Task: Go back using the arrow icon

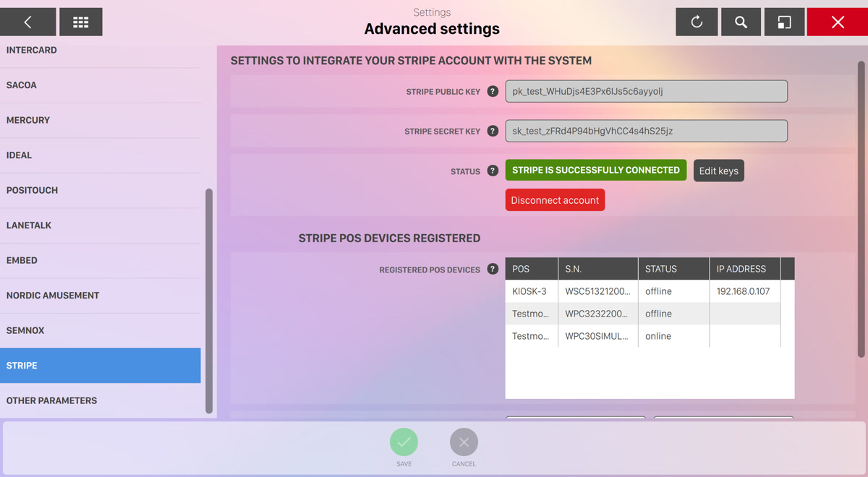Action: tap(27, 22)
